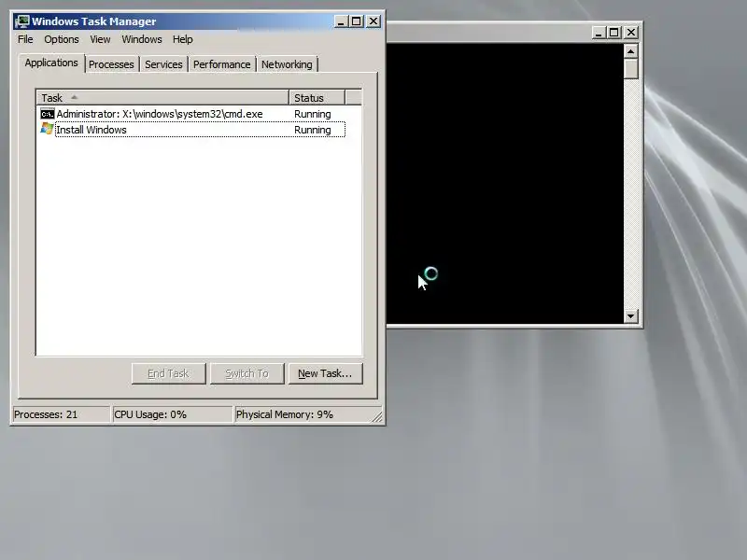Click the Windows flag icon beside Install Windows
Image resolution: width=747 pixels, height=560 pixels.
[47, 129]
